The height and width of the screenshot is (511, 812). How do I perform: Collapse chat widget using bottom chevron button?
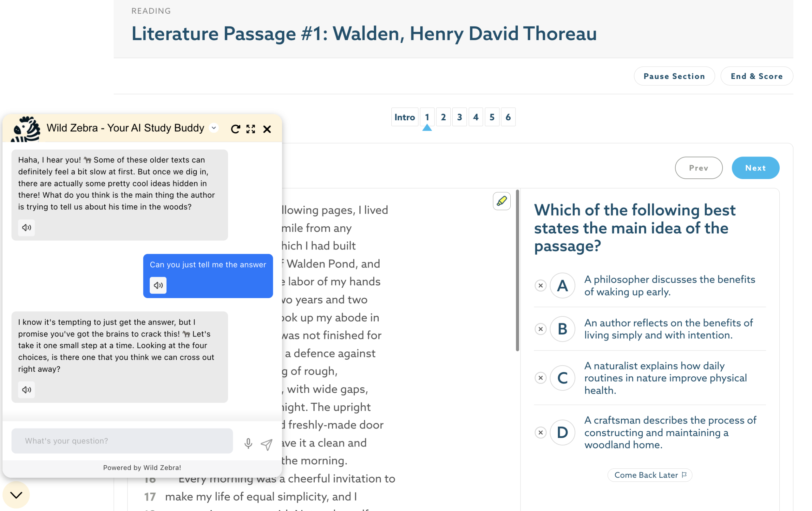point(16,495)
